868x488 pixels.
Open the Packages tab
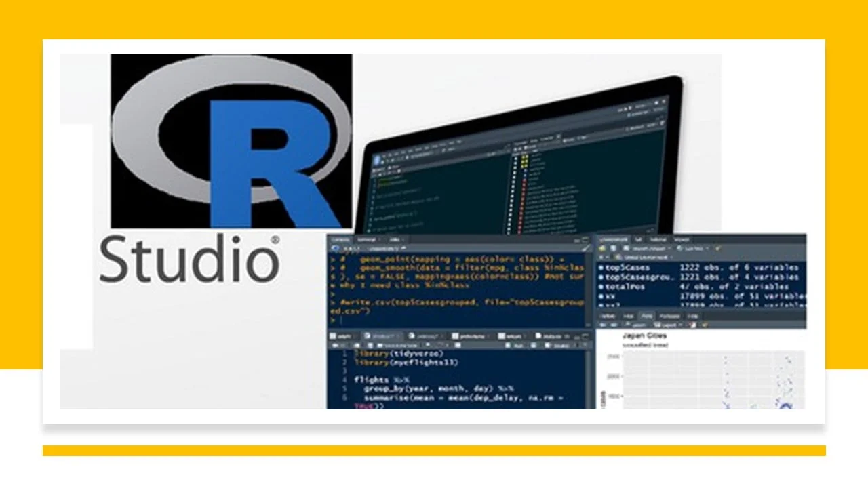669,317
